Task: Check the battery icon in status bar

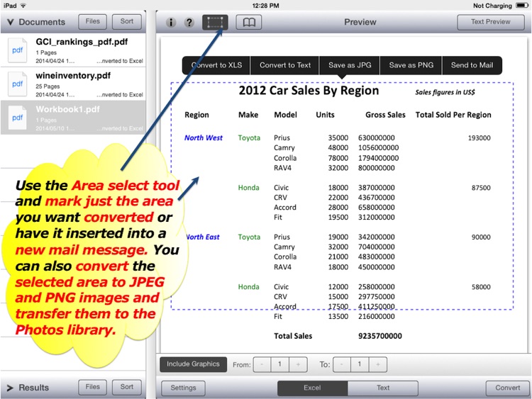Action: (522, 6)
